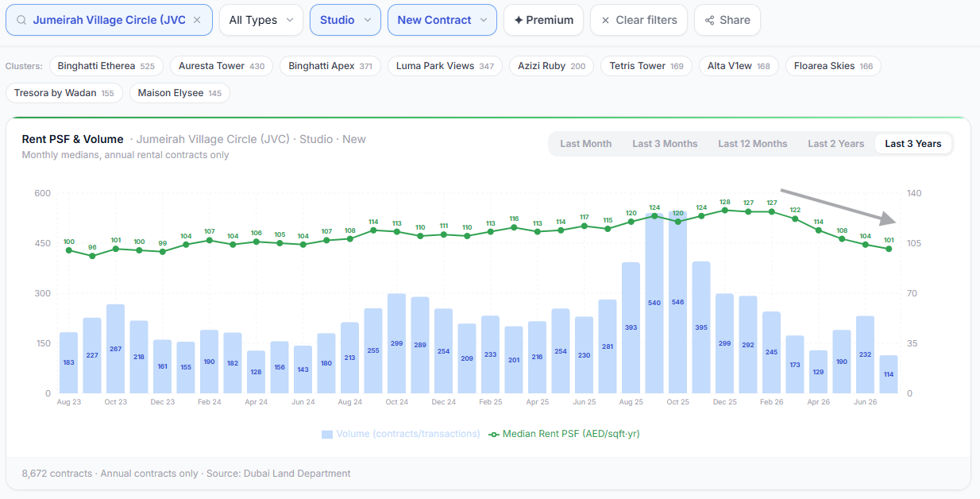Toggle the Median Rent PSF legend marker

tap(494, 435)
